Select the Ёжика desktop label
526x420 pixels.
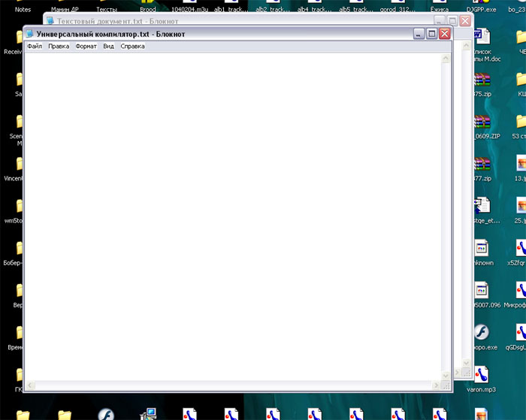tap(440, 10)
